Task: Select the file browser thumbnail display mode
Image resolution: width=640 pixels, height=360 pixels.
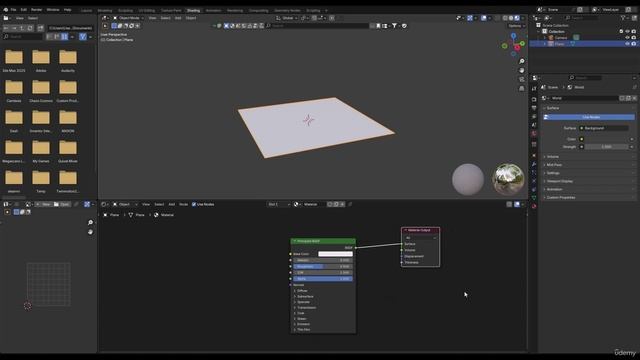Action: pos(64,37)
